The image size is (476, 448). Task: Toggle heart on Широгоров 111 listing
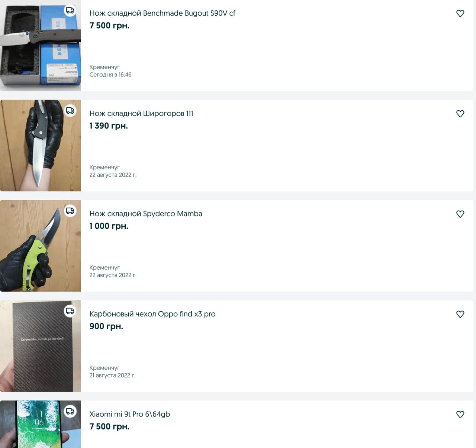click(x=460, y=114)
